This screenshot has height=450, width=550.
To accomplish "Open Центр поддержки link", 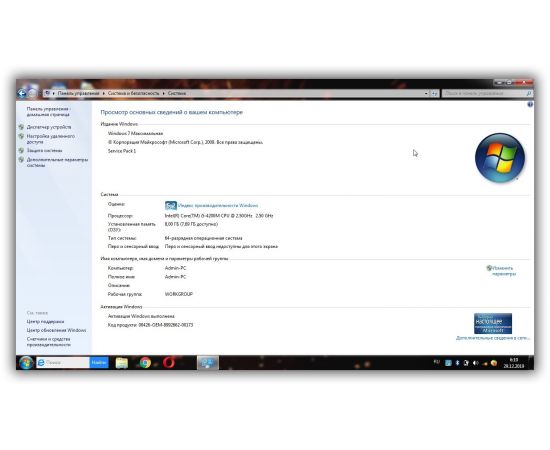I will (45, 322).
